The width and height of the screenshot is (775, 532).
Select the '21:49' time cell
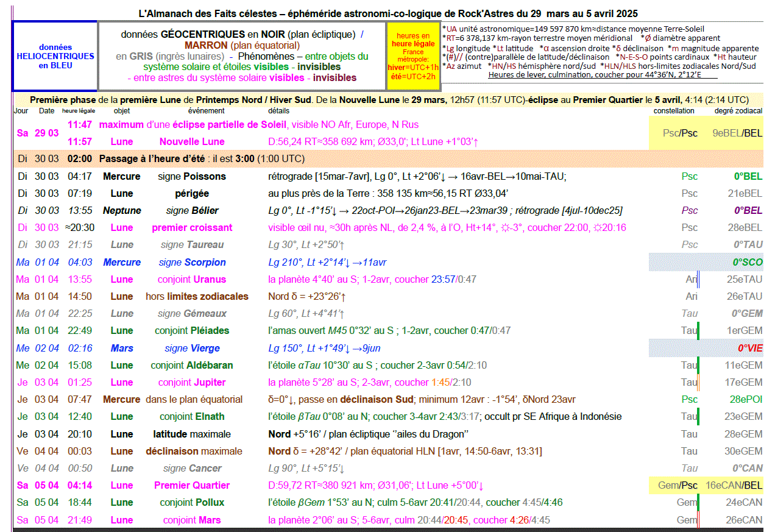80,520
